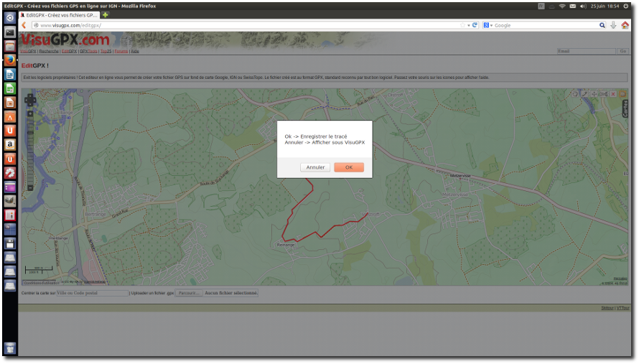Screen dimensions: 639x364
Task: Click the VisuGPX.com logo
Action: tap(65, 40)
